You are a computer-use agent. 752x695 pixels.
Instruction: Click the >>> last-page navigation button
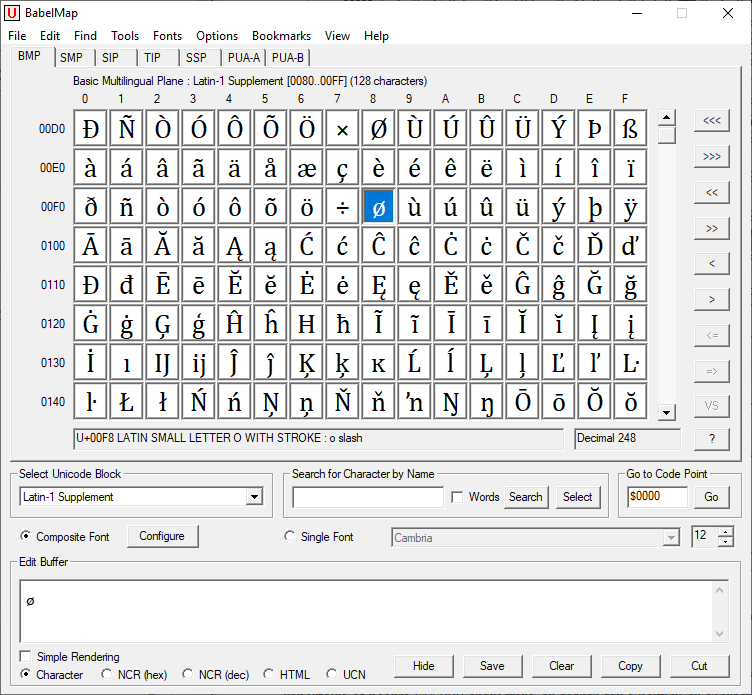click(711, 156)
